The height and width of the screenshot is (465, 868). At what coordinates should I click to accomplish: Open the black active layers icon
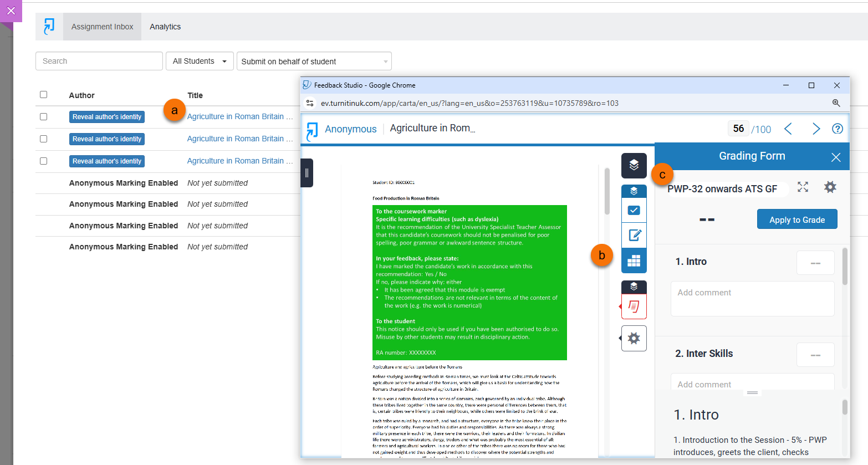[634, 165]
